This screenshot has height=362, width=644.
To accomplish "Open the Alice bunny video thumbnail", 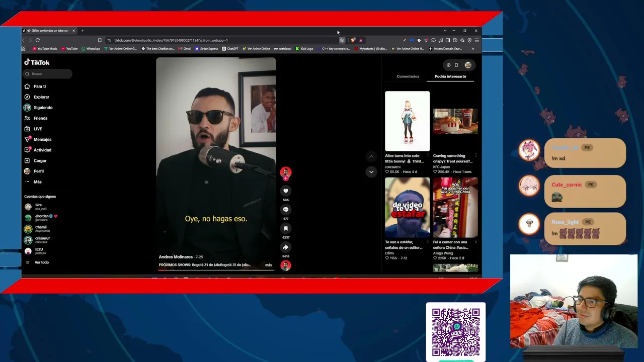I will pyautogui.click(x=408, y=121).
